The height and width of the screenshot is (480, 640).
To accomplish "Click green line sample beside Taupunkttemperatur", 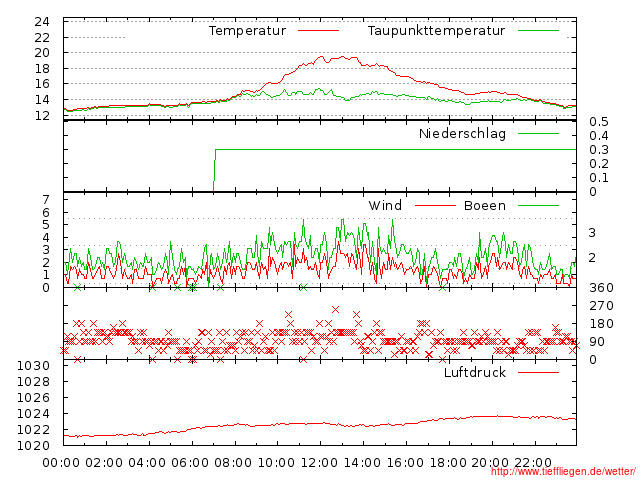I will point(538,31).
